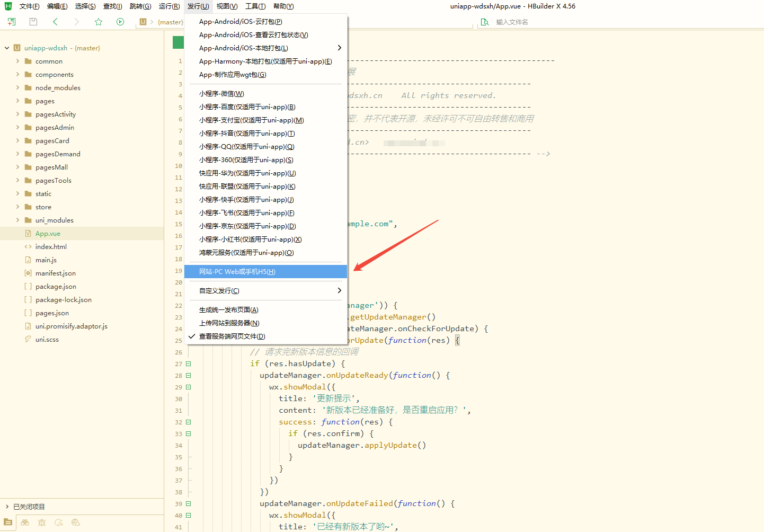Expand the uni_modules folder
This screenshot has height=532, width=764.
(x=17, y=220)
